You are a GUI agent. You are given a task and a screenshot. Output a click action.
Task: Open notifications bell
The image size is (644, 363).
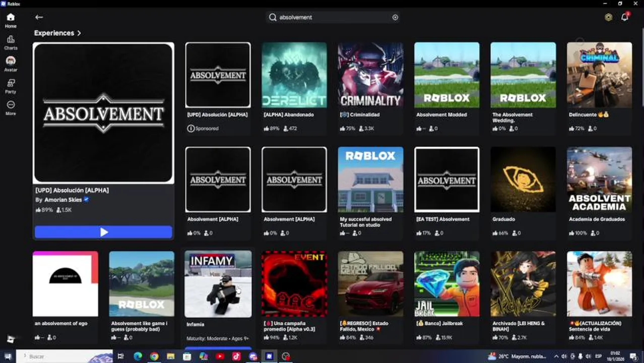pyautogui.click(x=625, y=17)
